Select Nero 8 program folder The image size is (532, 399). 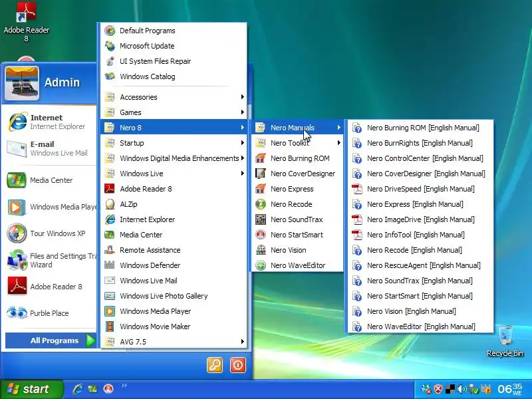click(x=174, y=128)
